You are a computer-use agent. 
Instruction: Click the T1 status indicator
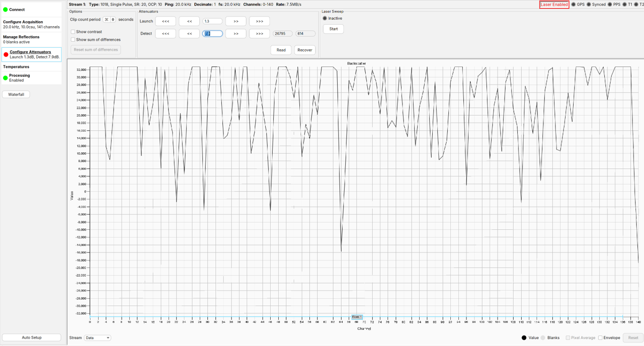[x=624, y=4]
